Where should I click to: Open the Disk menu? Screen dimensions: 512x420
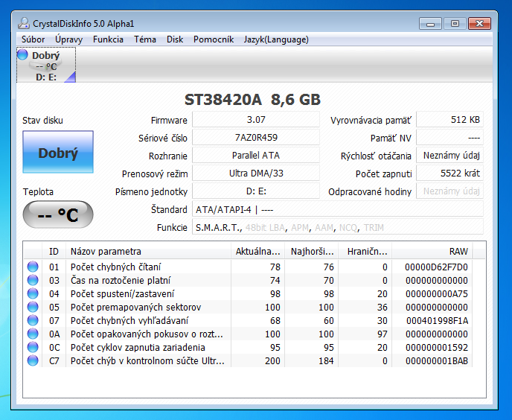tap(175, 39)
